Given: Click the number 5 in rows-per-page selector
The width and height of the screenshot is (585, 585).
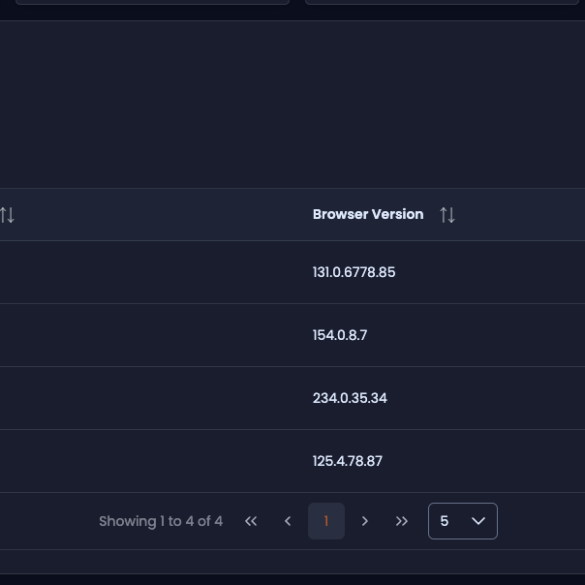Looking at the screenshot, I should (444, 521).
